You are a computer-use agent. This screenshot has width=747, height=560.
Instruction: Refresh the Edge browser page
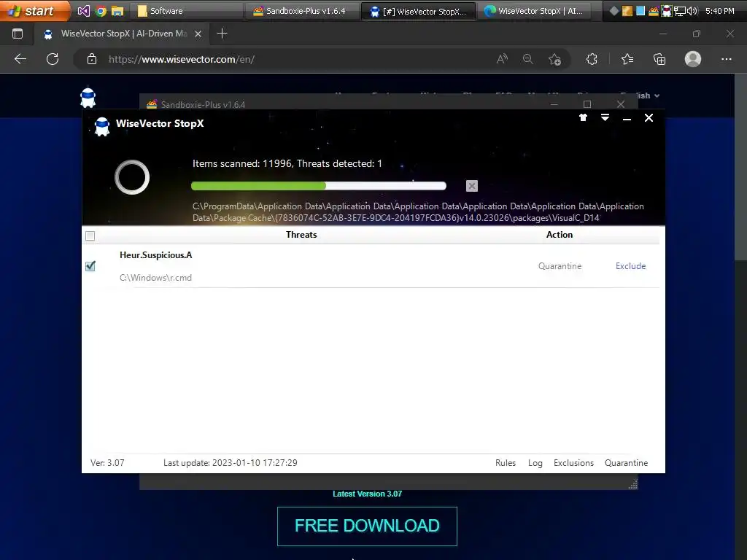coord(53,59)
